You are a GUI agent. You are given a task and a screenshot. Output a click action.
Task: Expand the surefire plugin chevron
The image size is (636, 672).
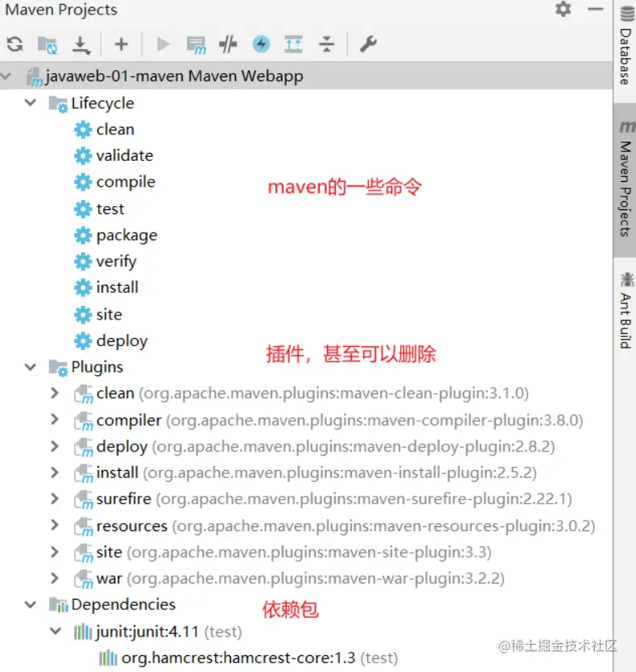click(x=55, y=498)
